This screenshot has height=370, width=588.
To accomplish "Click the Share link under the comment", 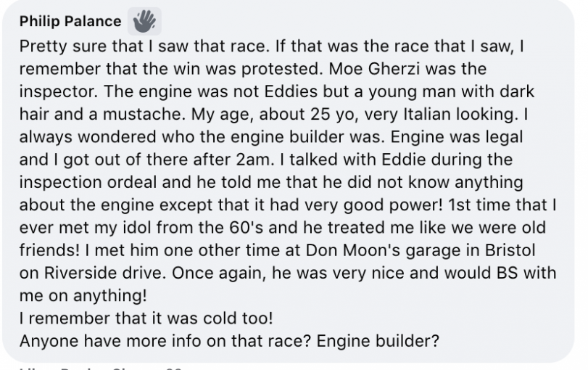I will point(129,369).
